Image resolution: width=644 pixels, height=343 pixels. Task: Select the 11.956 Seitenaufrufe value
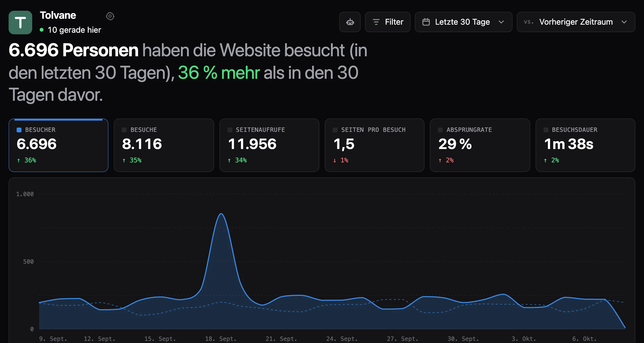pyautogui.click(x=252, y=144)
